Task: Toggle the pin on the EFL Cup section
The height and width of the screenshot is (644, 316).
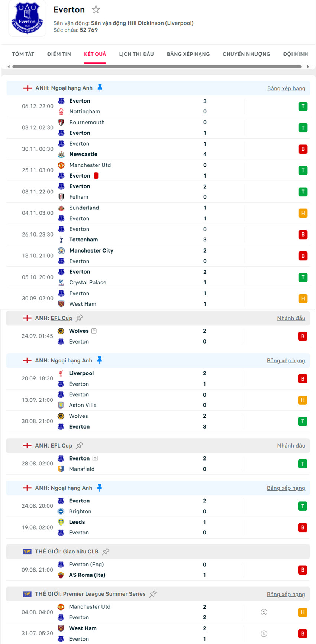Action: [80, 318]
